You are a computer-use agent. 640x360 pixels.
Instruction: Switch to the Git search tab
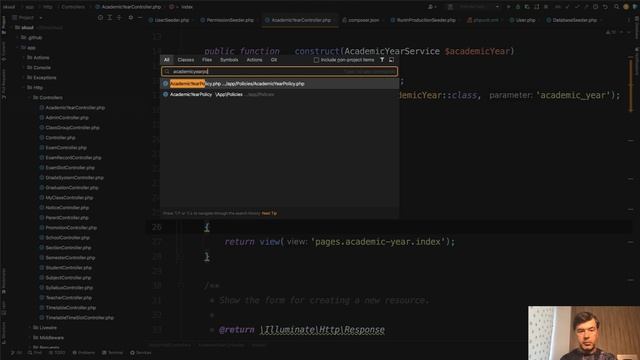click(274, 60)
